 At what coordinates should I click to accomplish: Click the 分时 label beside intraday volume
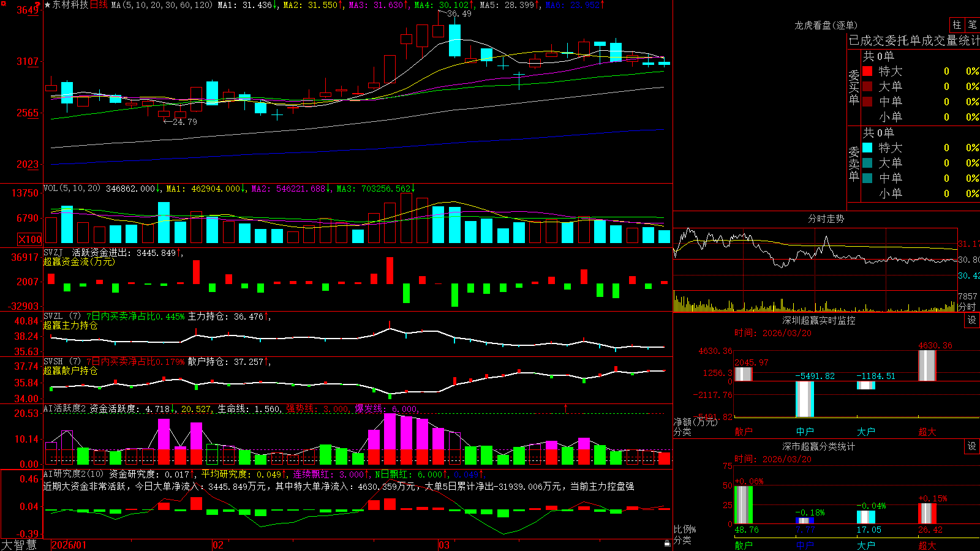pos(967,307)
